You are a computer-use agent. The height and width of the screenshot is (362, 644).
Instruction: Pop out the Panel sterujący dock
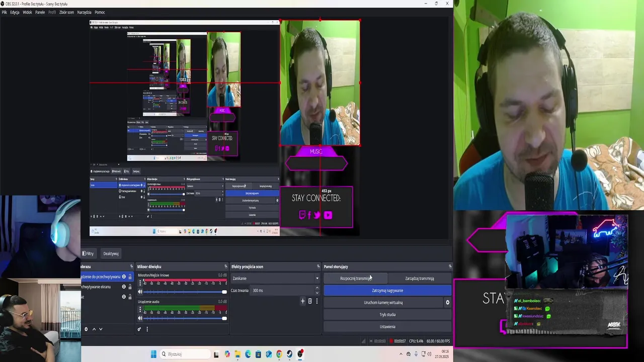coord(450,266)
